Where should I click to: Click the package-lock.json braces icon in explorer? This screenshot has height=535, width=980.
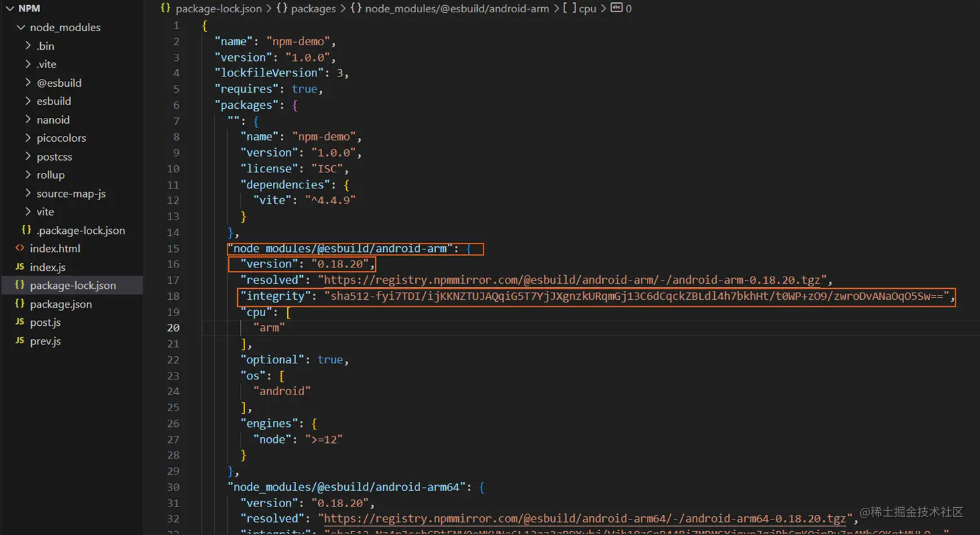click(x=20, y=285)
